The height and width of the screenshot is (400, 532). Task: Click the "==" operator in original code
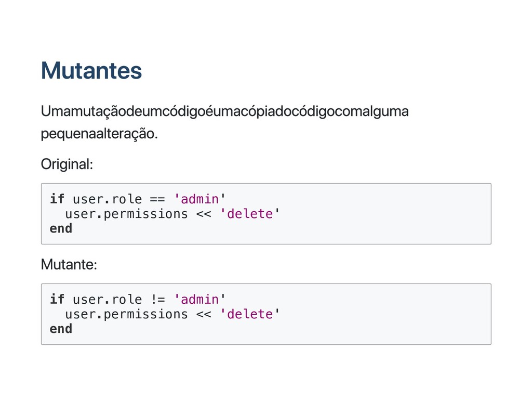click(x=157, y=199)
